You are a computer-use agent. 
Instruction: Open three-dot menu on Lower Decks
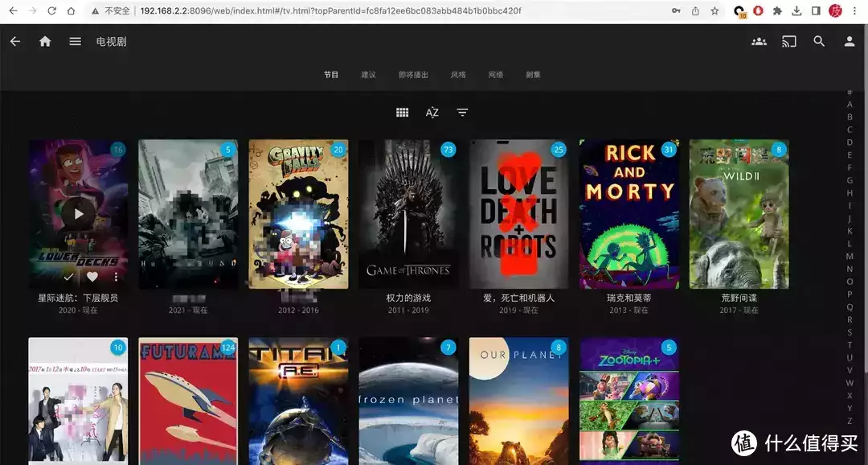point(116,277)
